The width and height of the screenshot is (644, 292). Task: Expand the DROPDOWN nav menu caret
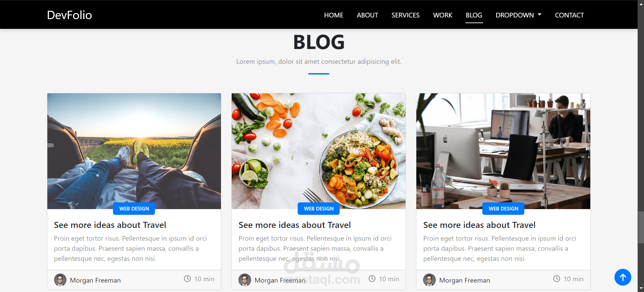tap(540, 15)
